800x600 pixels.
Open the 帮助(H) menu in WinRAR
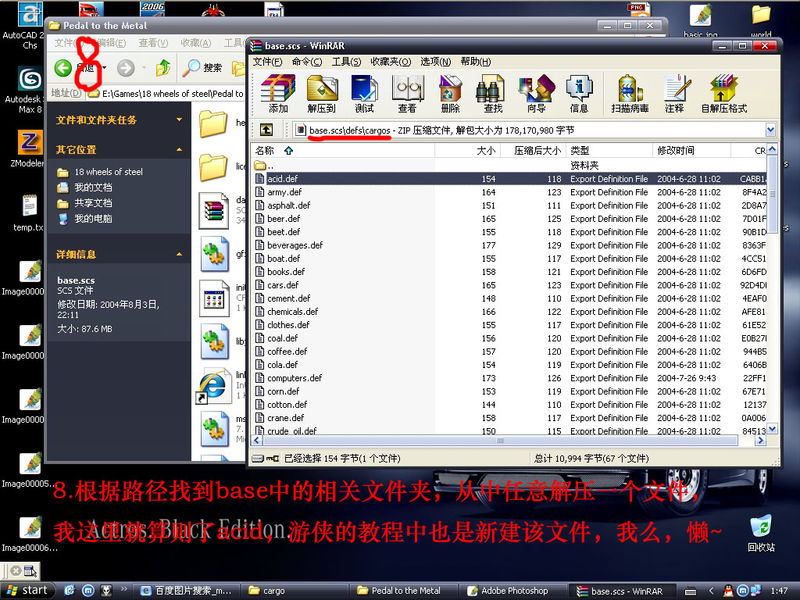tap(476, 62)
